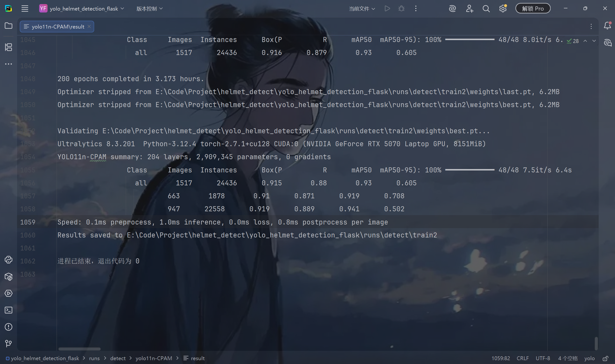Click the "YOLO11n-CPAM summary" line
The width and height of the screenshot is (615, 364).
click(194, 157)
